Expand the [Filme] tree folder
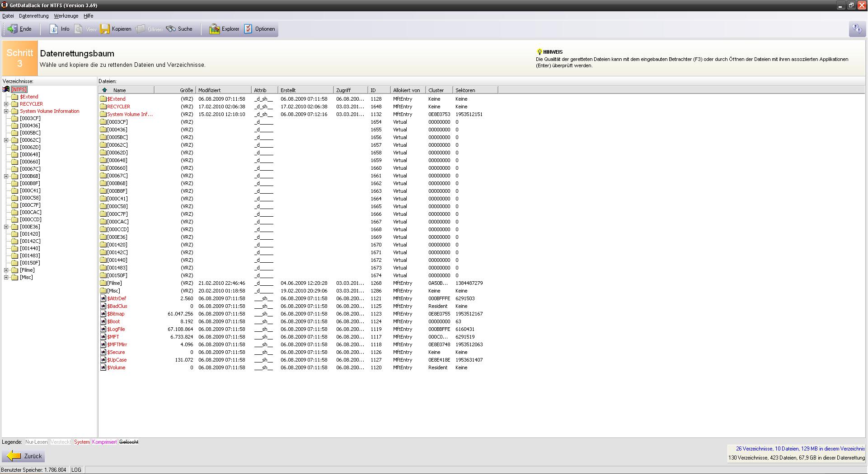 pyautogui.click(x=6, y=270)
